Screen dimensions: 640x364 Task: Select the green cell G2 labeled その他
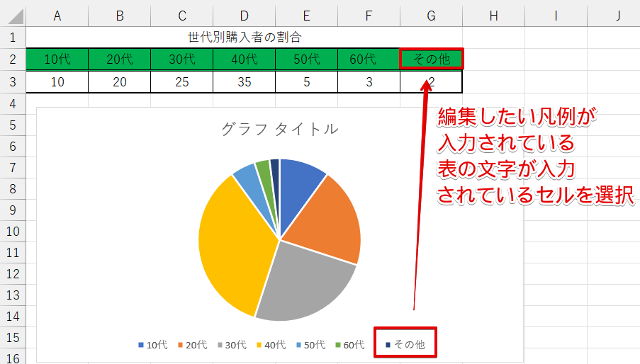431,59
